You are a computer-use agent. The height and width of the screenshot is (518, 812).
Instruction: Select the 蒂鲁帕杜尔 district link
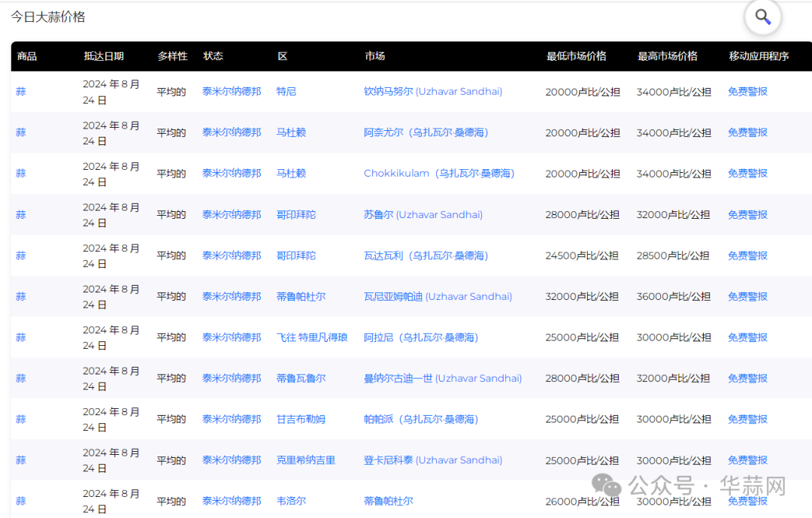pos(301,297)
